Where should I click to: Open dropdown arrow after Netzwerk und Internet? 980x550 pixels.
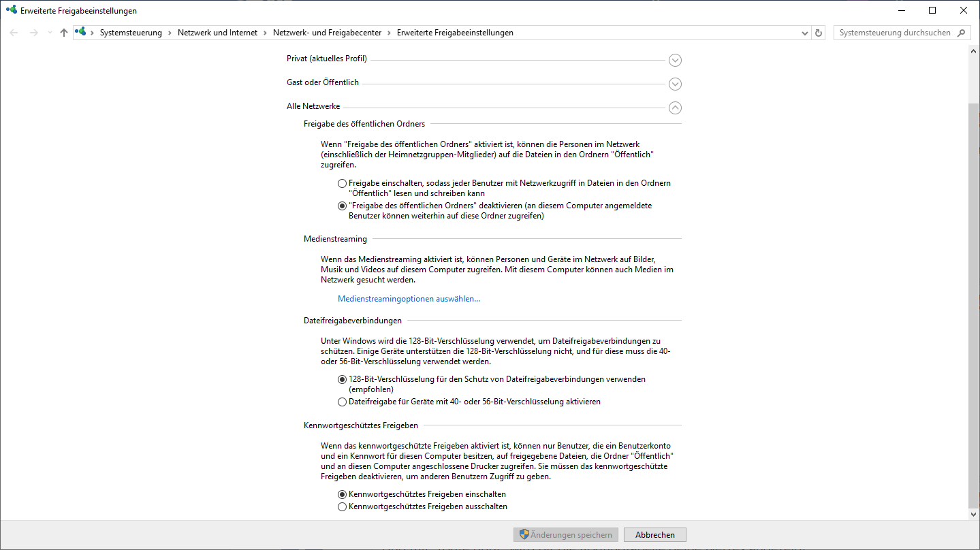(266, 33)
